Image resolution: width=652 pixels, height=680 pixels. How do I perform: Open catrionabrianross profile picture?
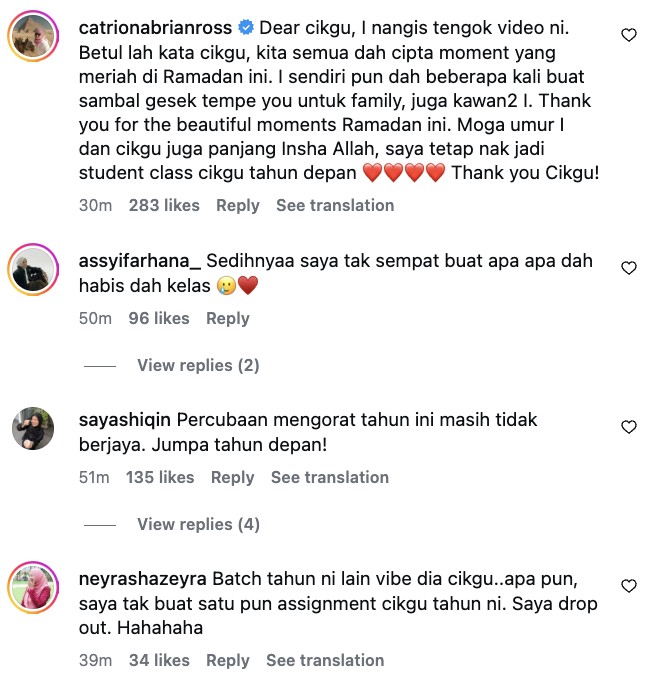point(33,36)
